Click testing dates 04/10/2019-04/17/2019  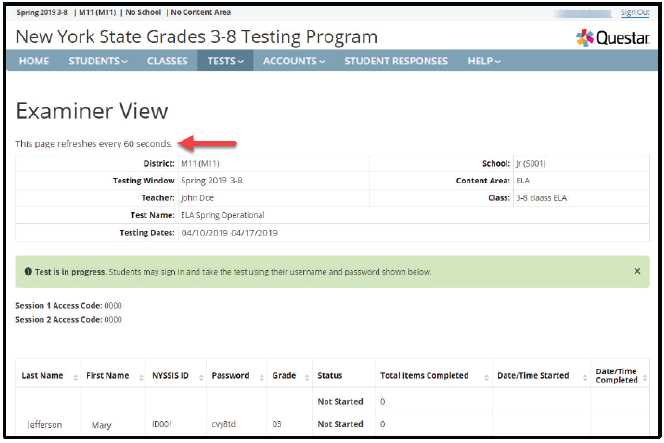click(230, 233)
